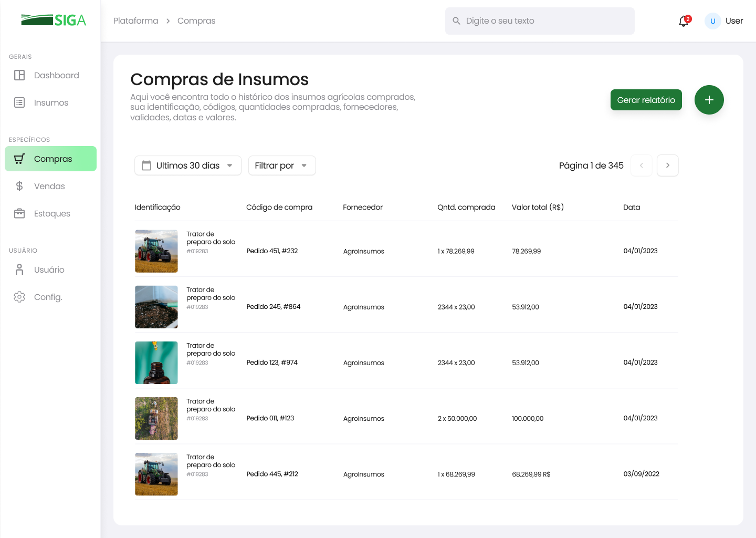Viewport: 756px width, 538px height.
Task: Go to next page with right chevron
Action: tap(667, 165)
